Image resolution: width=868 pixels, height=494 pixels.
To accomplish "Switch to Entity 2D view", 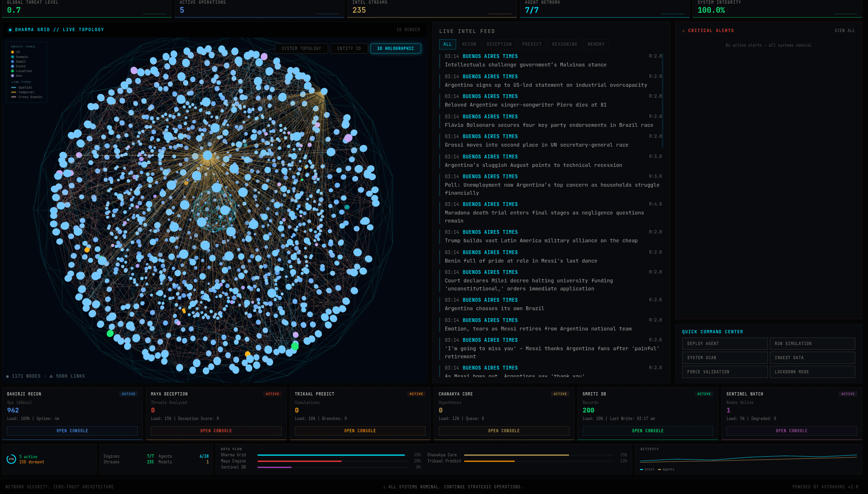I will tap(349, 49).
